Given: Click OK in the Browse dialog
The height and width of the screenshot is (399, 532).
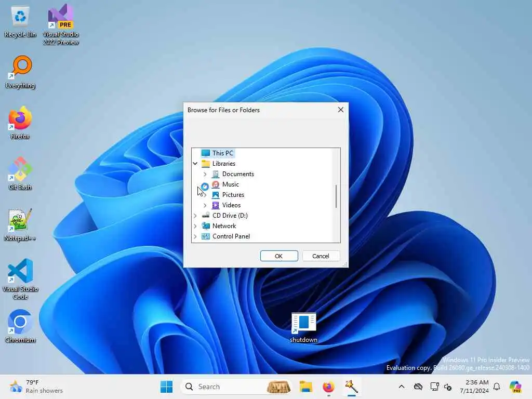Looking at the screenshot, I should tap(279, 256).
